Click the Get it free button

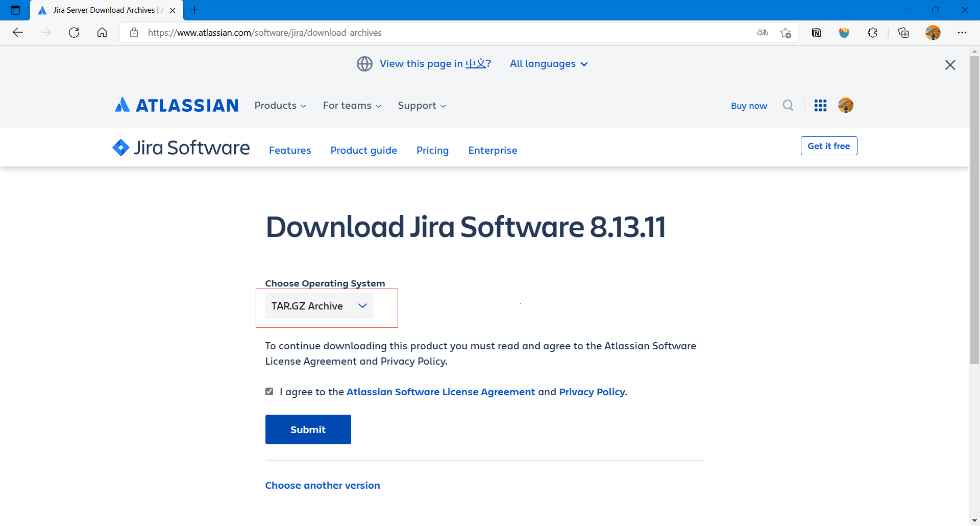coord(828,146)
